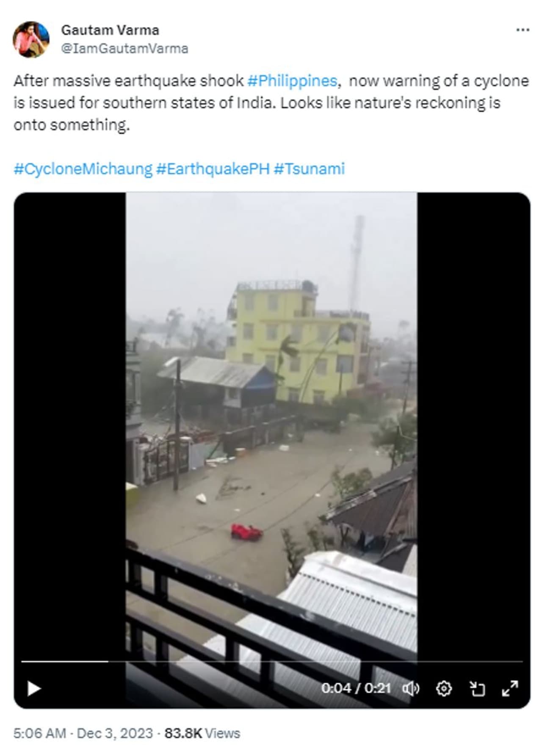Enable picture-in-picture mode icon
The image size is (542, 756).
point(477,689)
